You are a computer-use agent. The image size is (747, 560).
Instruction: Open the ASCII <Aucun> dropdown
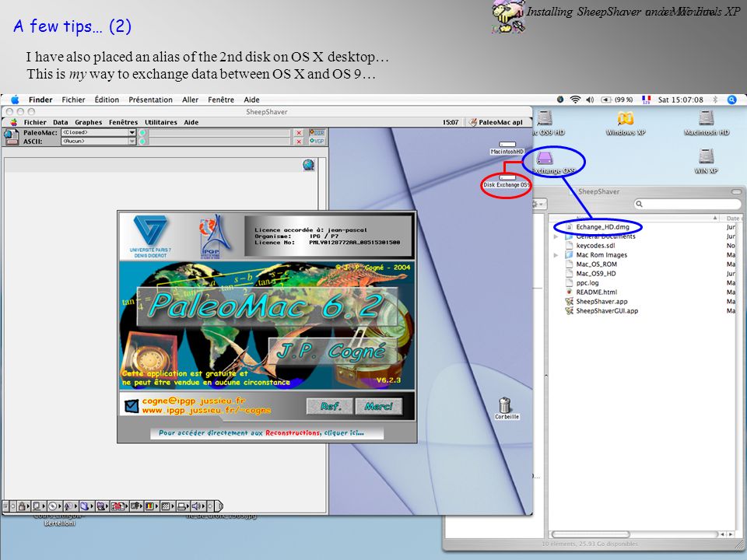[99, 142]
